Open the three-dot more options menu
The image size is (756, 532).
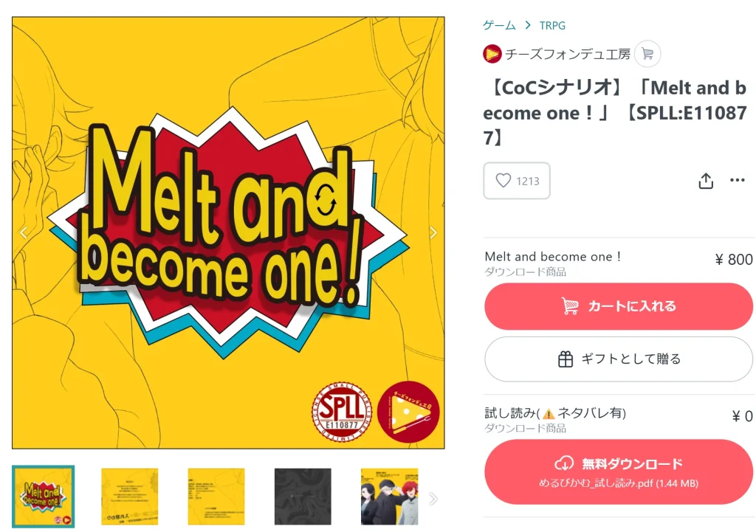click(x=738, y=180)
